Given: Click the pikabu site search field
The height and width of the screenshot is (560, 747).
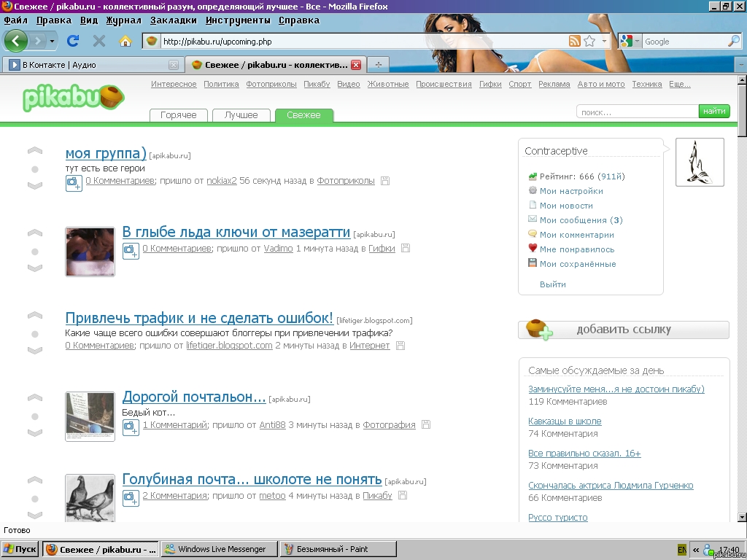Looking at the screenshot, I should (637, 112).
